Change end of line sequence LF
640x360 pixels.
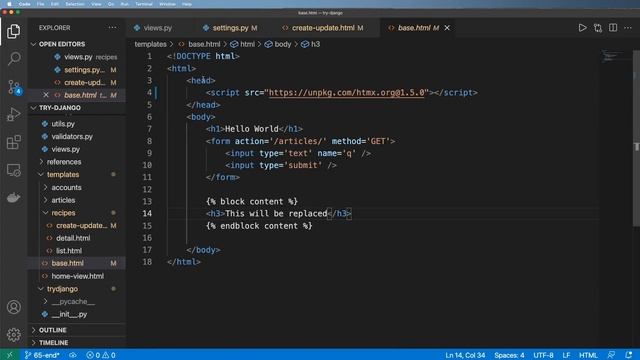coord(566,355)
